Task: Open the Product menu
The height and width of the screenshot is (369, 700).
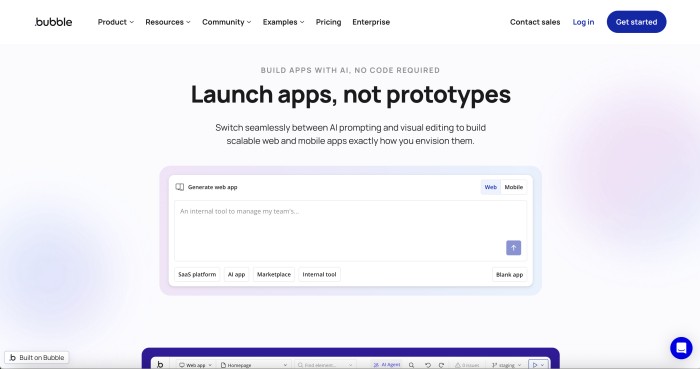Action: 116,22
